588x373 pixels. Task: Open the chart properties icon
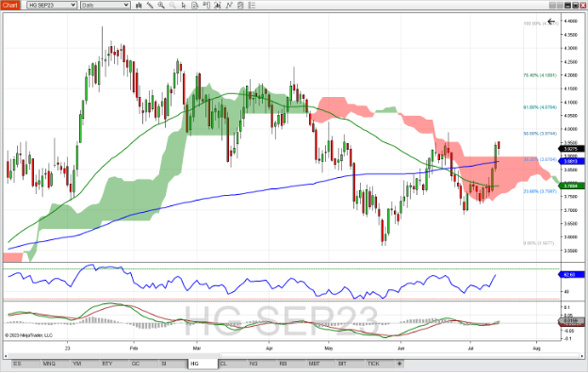click(x=240, y=6)
